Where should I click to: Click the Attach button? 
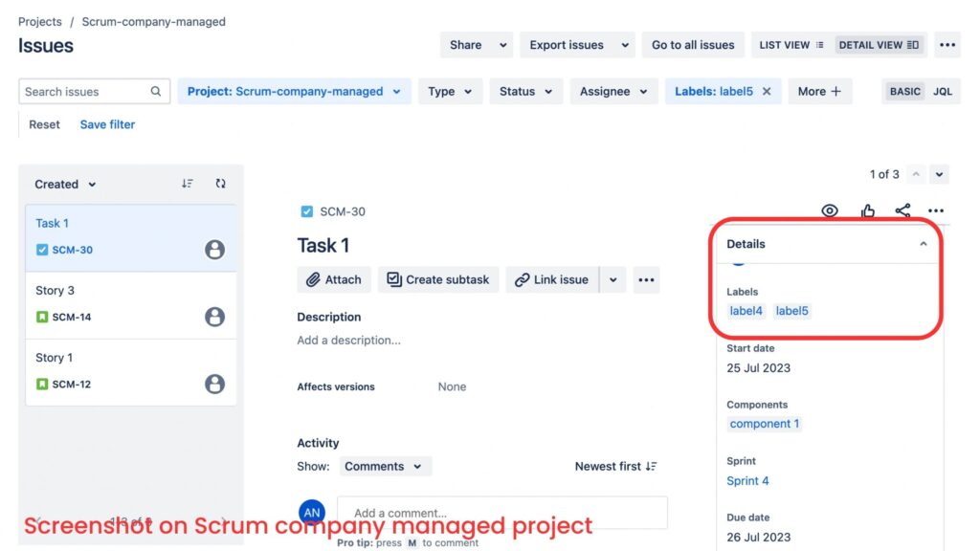(334, 280)
